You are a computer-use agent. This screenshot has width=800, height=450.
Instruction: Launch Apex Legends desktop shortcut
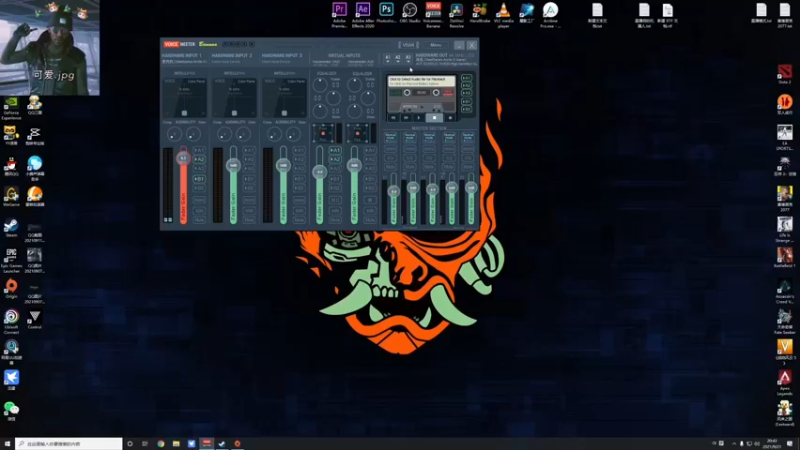coord(785,383)
